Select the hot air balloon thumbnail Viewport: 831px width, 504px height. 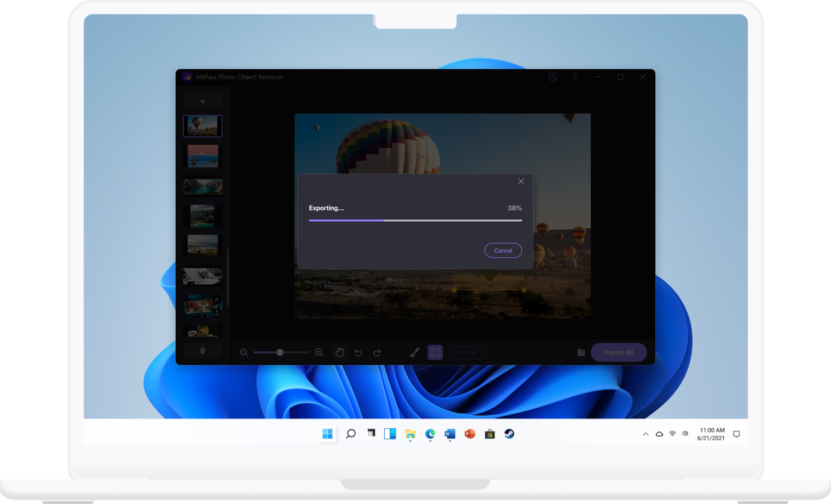point(203,126)
